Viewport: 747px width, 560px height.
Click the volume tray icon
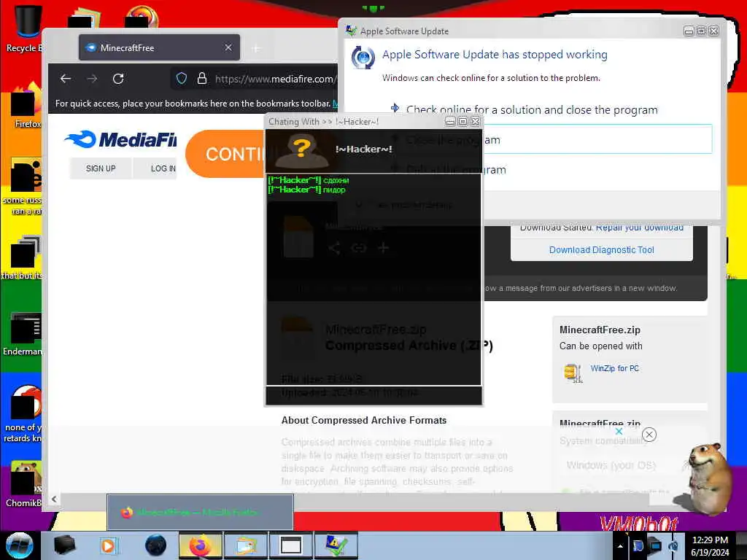coord(673,546)
